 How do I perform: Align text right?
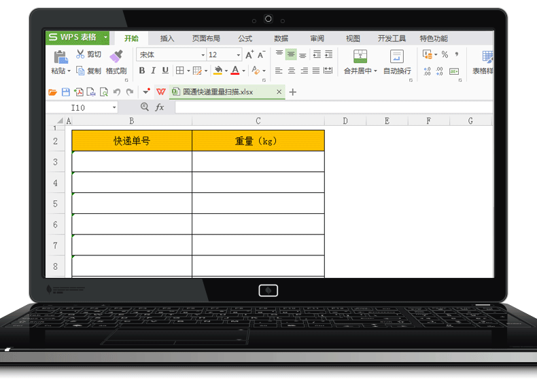[304, 71]
